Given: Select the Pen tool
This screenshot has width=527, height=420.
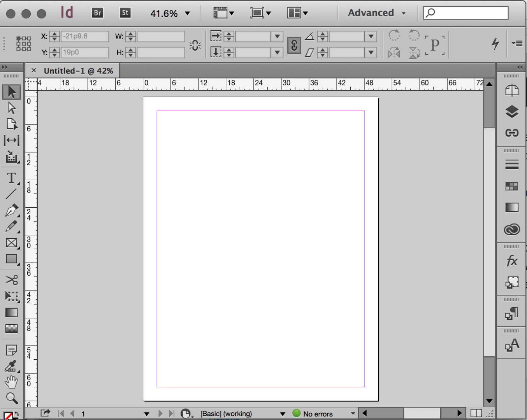Looking at the screenshot, I should 12,210.
